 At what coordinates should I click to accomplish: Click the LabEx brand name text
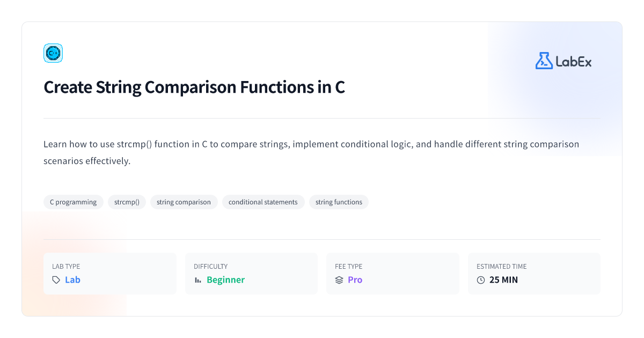click(574, 62)
